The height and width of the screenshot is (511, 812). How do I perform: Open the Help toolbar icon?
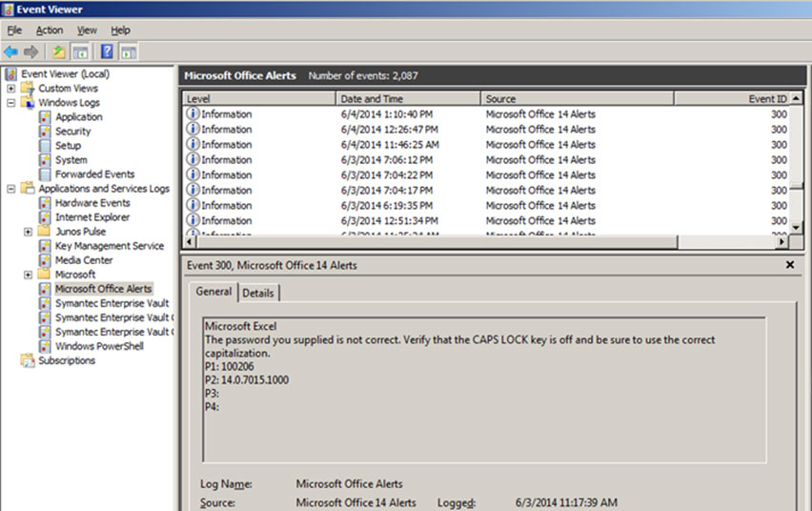(107, 51)
